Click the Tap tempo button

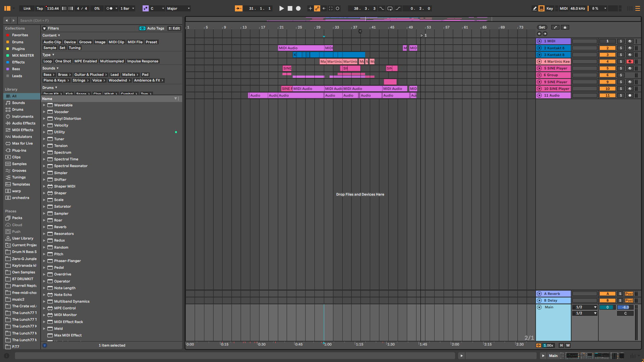pyautogui.click(x=40, y=8)
